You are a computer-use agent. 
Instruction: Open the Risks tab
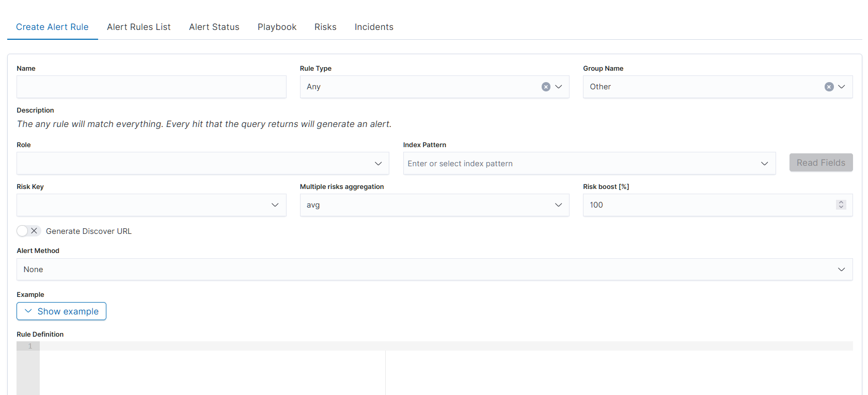click(x=325, y=27)
